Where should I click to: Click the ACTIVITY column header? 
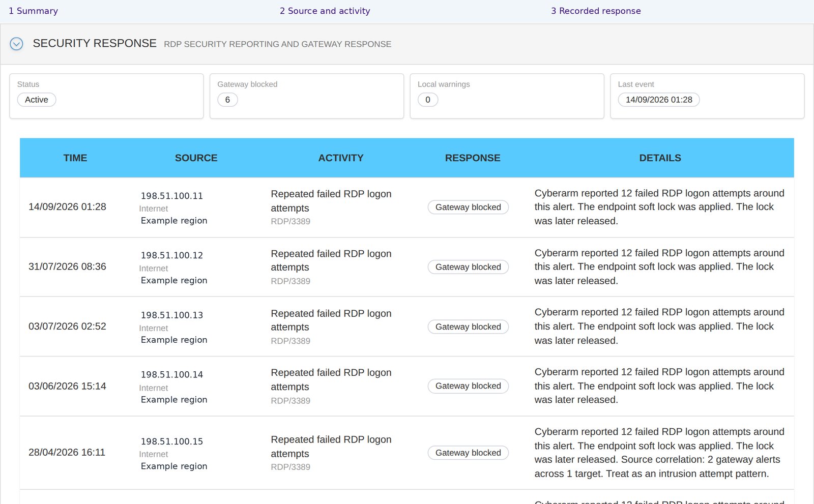coord(341,158)
